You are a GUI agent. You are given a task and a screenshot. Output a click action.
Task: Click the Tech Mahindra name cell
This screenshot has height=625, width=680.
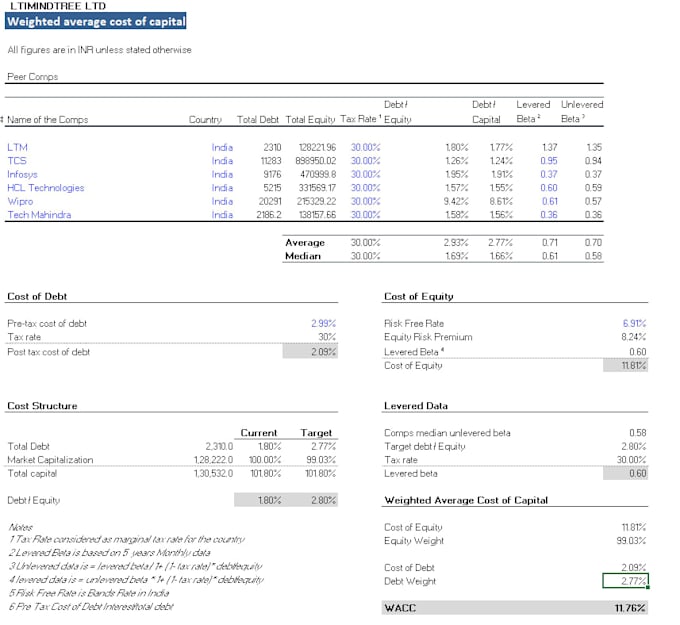pos(39,215)
